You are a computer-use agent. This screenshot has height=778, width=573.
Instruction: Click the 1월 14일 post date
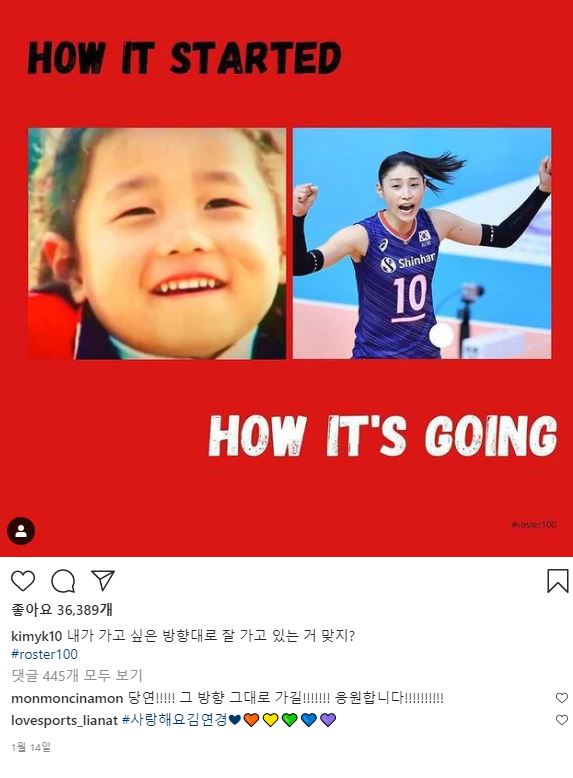(x=31, y=747)
